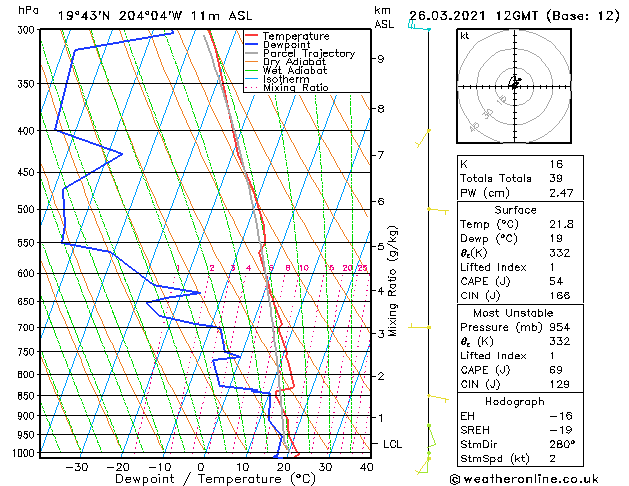Click the 850 hPa pressure axis label

28,396
